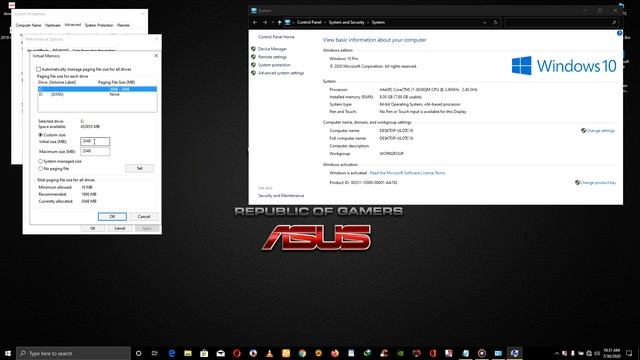Click the Forward arrow in System window
The image size is (640, 360).
tap(264, 22)
